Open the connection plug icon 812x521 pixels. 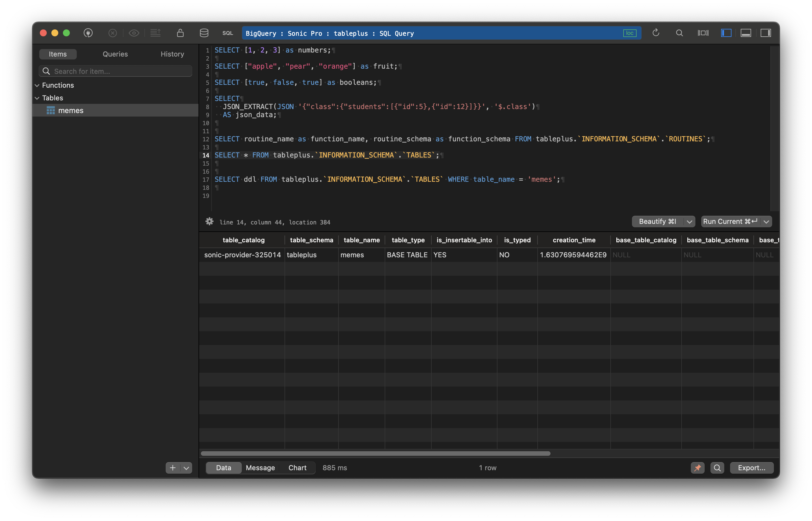point(88,33)
